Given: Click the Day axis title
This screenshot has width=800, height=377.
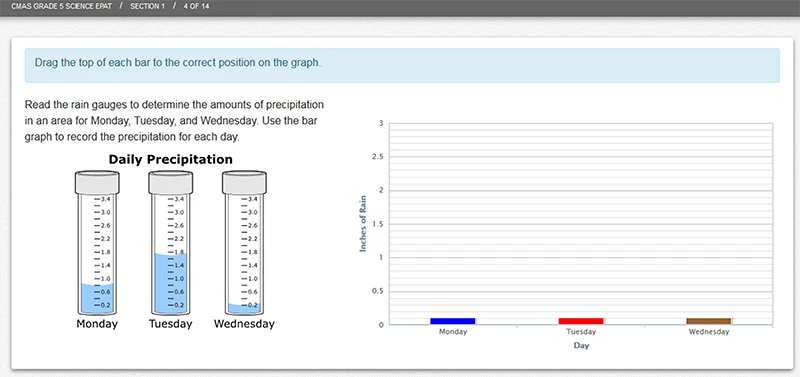Looking at the screenshot, I should (x=581, y=346).
